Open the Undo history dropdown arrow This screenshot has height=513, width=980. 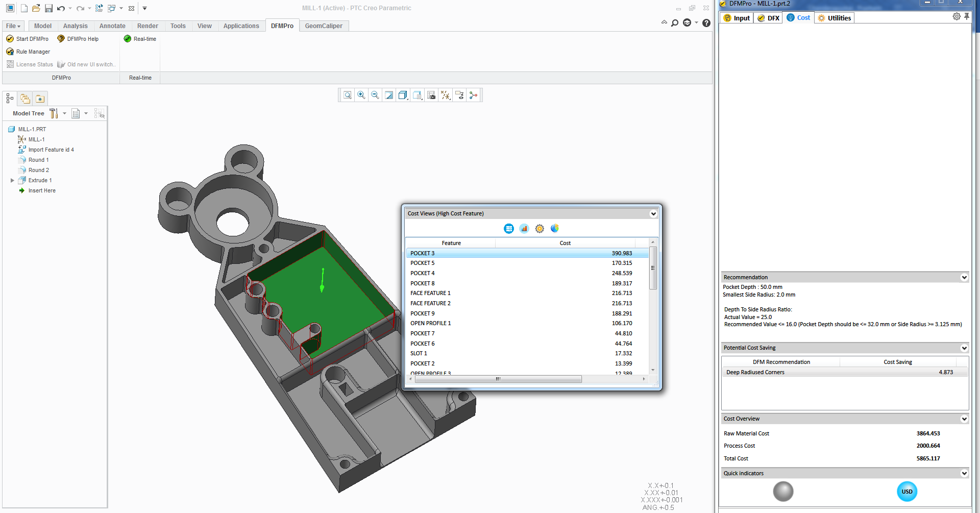(x=70, y=8)
